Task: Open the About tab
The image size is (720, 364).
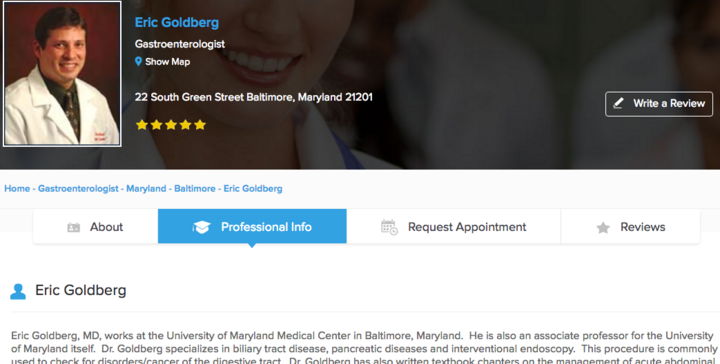Action: tap(96, 226)
